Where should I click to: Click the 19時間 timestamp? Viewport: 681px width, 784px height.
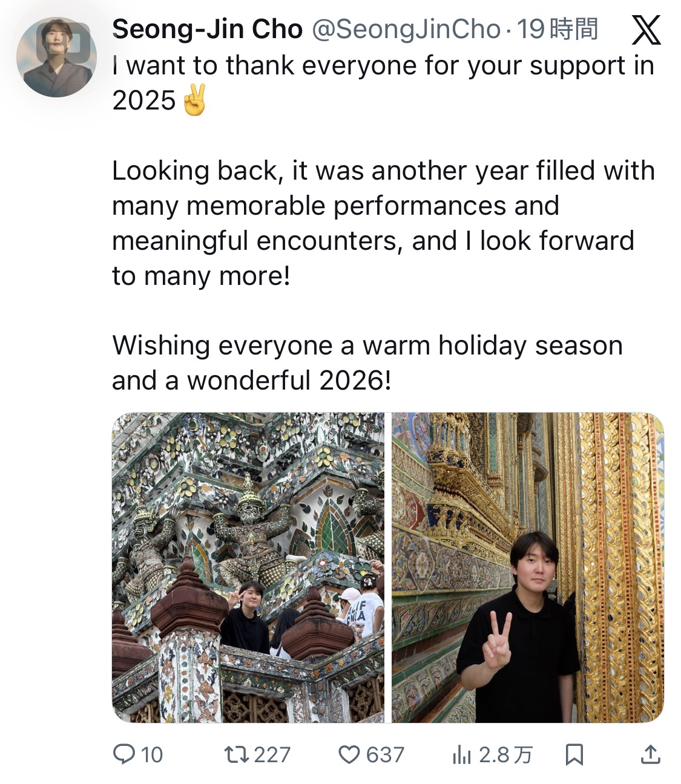557,29
